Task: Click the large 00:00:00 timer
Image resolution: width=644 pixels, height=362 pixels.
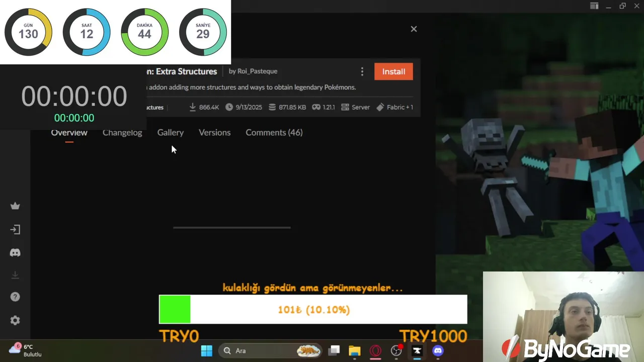Action: click(74, 96)
